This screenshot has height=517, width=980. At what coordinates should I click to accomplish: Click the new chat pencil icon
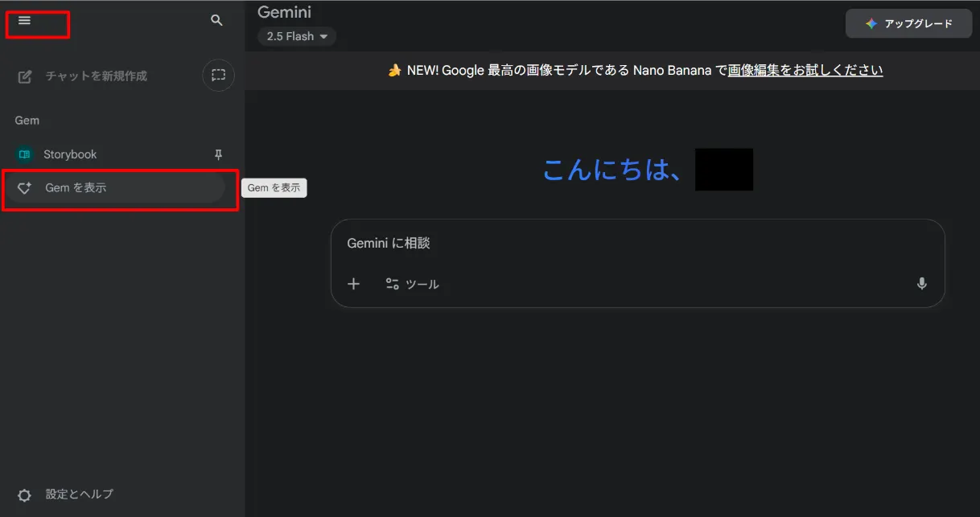25,76
